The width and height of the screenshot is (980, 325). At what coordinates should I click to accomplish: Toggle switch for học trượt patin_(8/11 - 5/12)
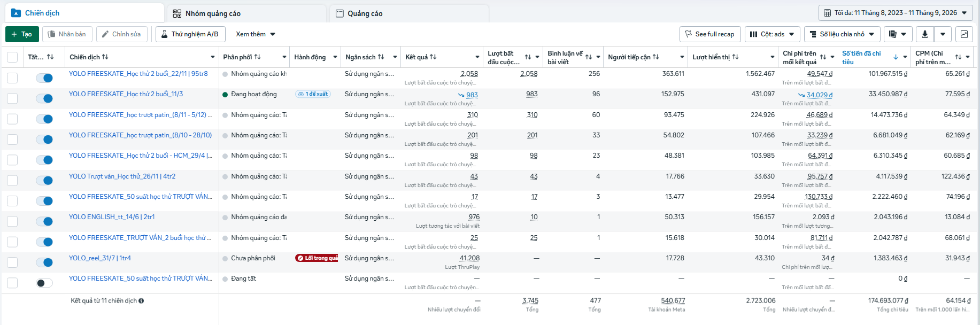[44, 119]
